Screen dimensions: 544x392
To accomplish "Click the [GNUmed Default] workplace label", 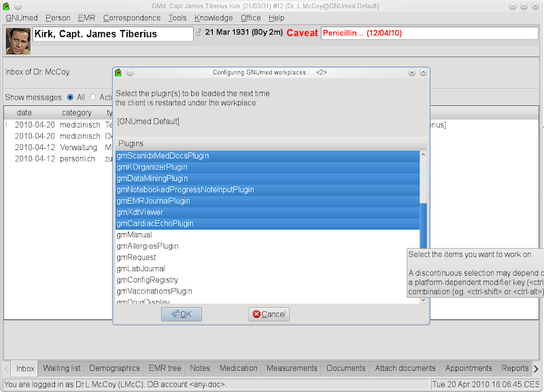I will point(148,122).
